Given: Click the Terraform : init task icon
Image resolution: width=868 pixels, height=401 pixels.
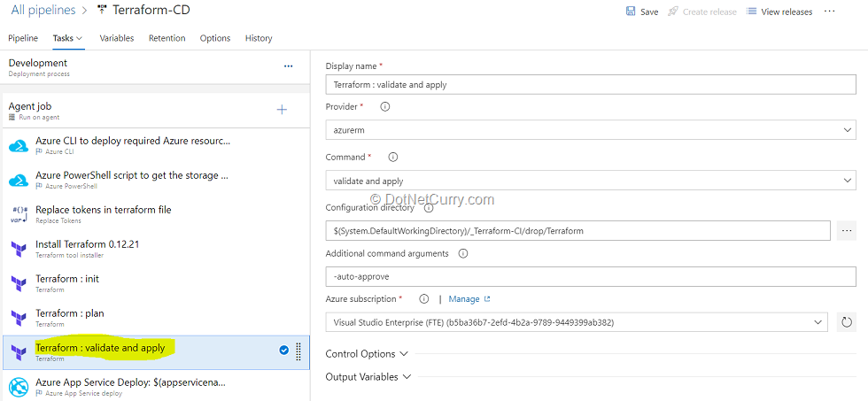Looking at the screenshot, I should [19, 284].
